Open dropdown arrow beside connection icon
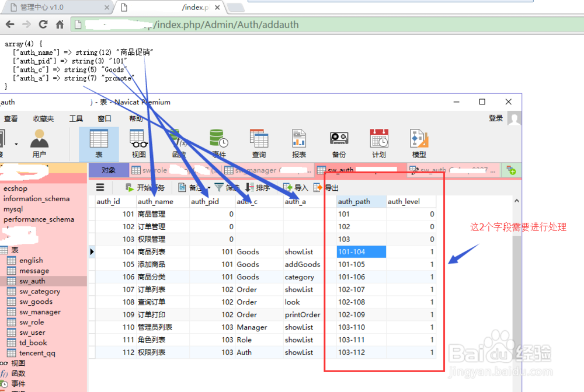Viewport: 584px width, 392px height. [x=16, y=144]
